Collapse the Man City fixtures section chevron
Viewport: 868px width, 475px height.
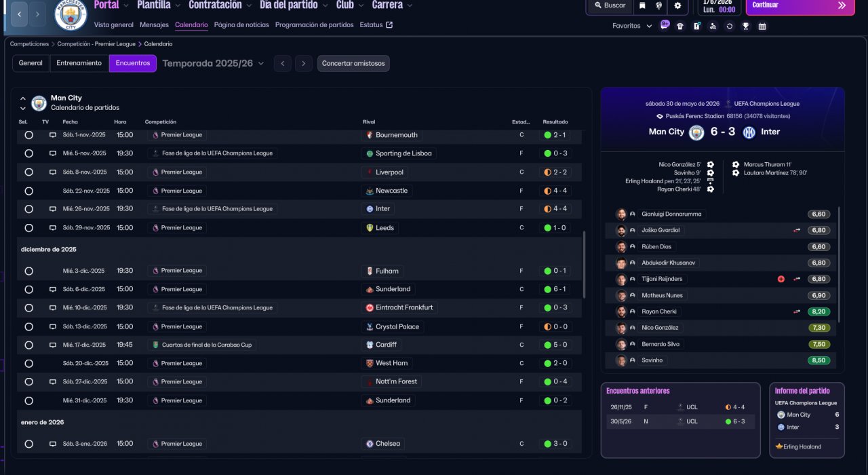click(22, 98)
